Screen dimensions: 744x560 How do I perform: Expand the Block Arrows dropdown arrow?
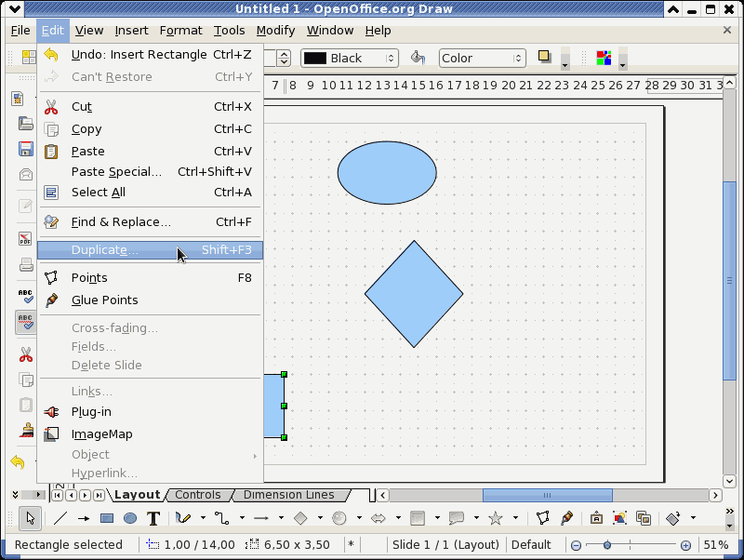click(x=398, y=518)
